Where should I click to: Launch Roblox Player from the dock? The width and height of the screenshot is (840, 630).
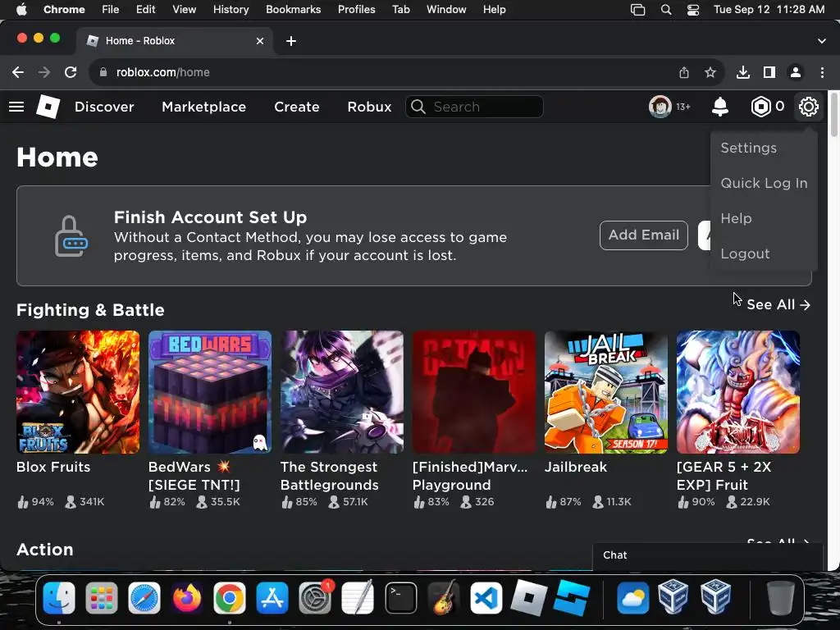point(529,598)
